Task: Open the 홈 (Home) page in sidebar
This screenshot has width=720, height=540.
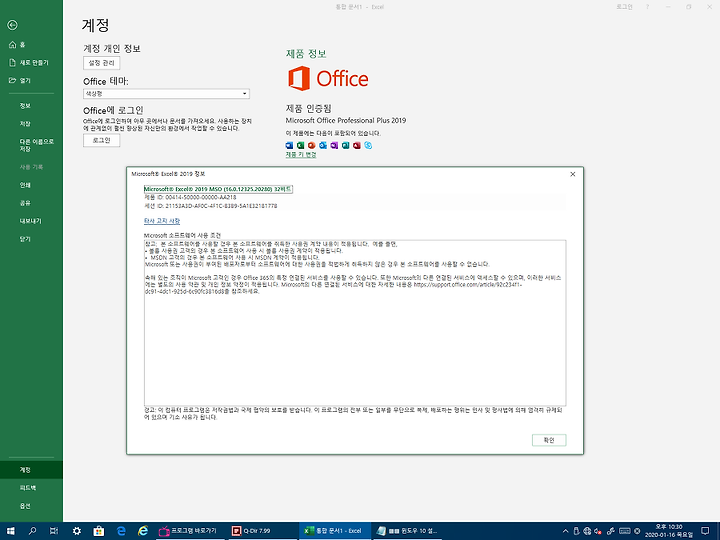Action: click(31, 45)
